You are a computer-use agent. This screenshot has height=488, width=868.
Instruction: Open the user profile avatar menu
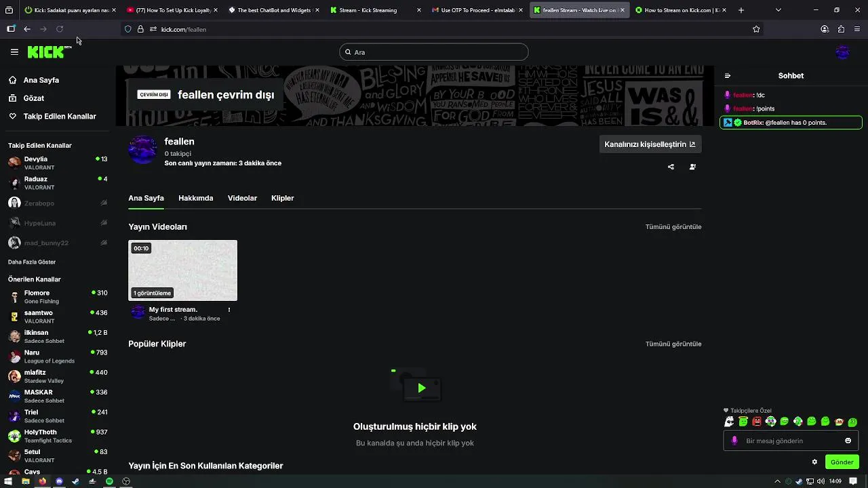843,52
